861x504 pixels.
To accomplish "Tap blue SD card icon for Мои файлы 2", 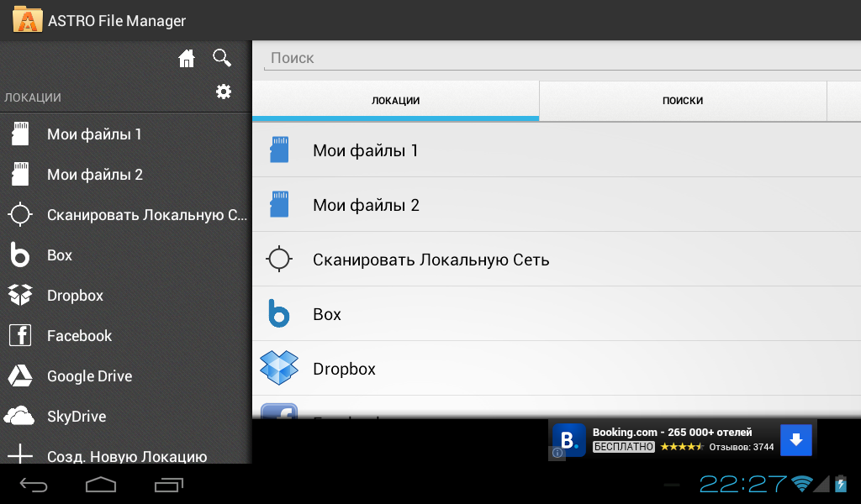I will point(279,204).
